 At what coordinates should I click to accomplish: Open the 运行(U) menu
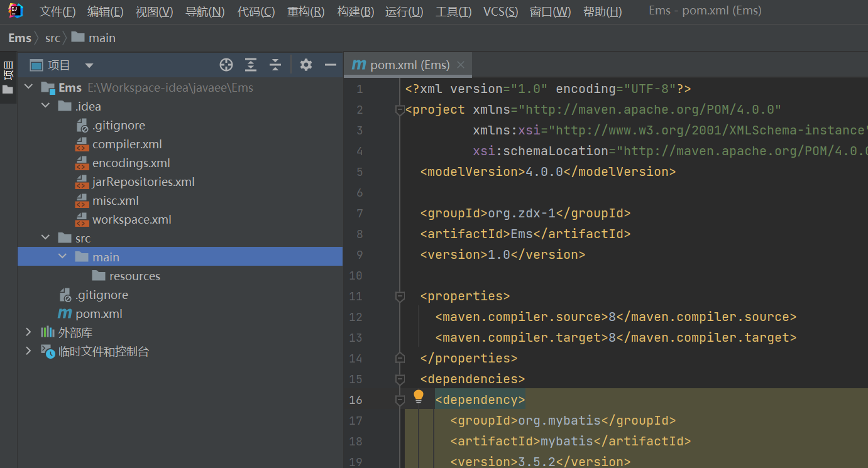click(404, 11)
